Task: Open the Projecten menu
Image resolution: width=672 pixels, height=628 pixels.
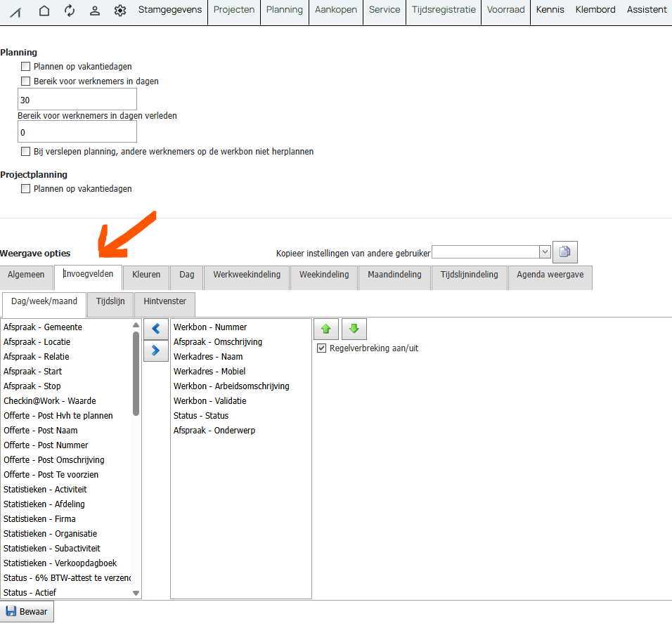Action: [x=234, y=10]
